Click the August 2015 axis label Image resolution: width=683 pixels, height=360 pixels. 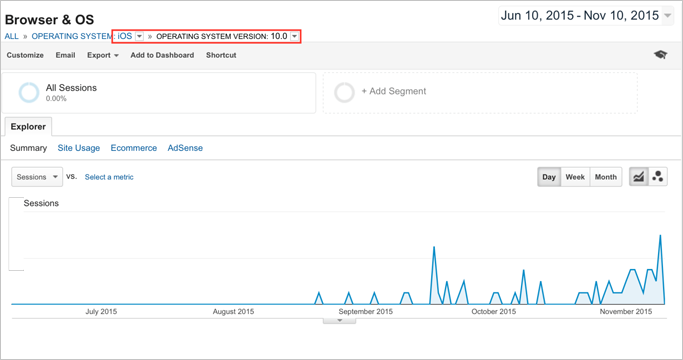coord(233,312)
